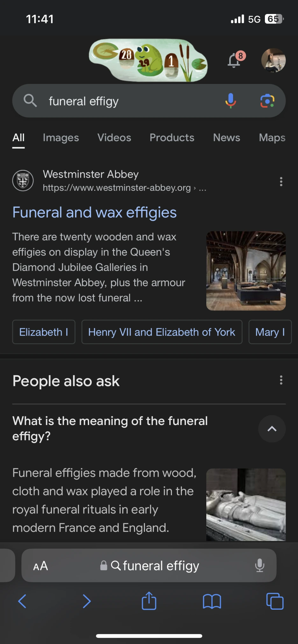This screenshot has height=644, width=298.
Task: Collapse the funeral effigy meaning question
Action: (272, 429)
